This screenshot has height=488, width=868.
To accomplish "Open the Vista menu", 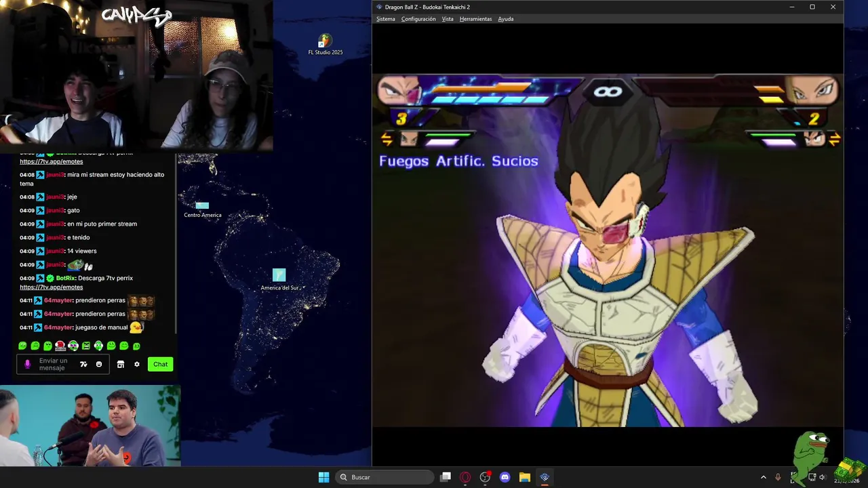I will pos(448,19).
